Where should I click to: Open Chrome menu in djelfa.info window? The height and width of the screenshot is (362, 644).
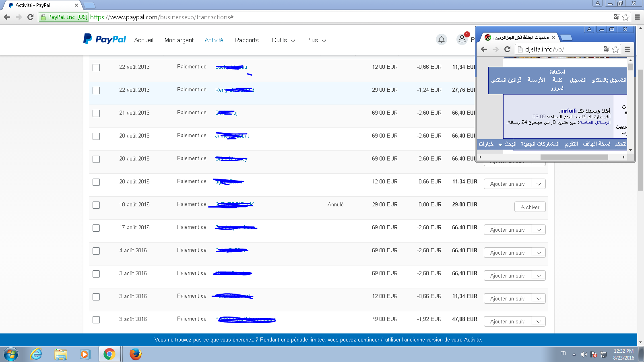coord(627,49)
